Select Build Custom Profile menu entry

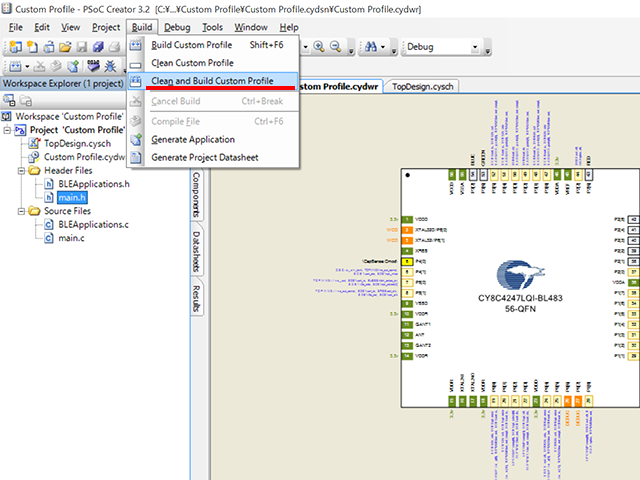click(x=213, y=45)
